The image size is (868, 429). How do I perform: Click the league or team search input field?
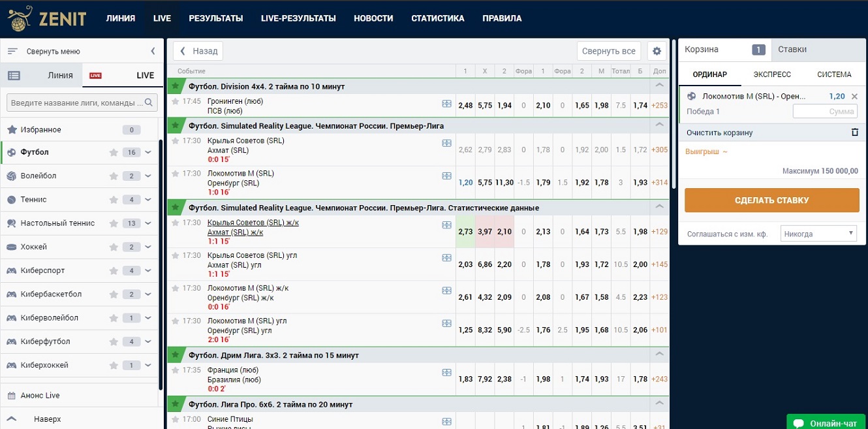(77, 103)
